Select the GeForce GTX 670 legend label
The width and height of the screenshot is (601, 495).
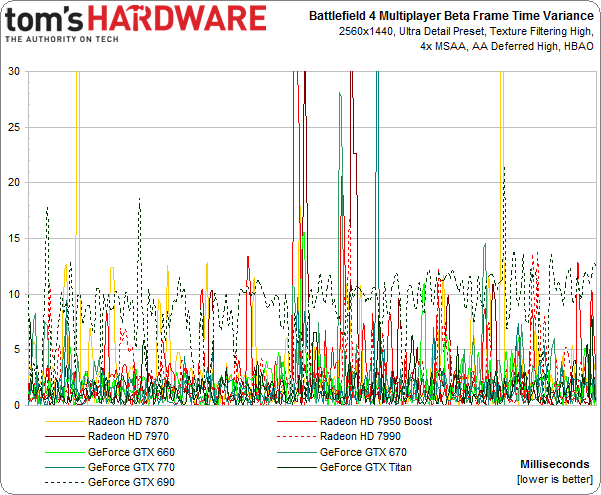[x=363, y=452]
